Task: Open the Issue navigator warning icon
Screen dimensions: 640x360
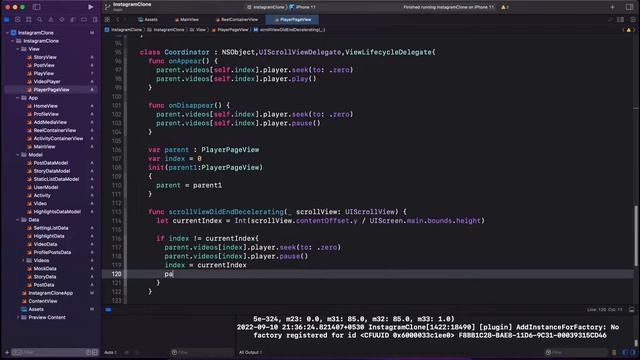Action: [51, 20]
